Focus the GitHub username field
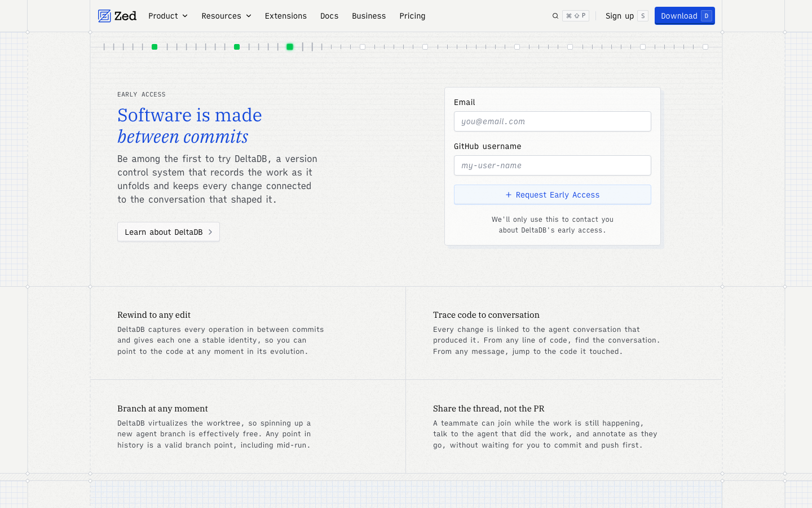 (553, 165)
